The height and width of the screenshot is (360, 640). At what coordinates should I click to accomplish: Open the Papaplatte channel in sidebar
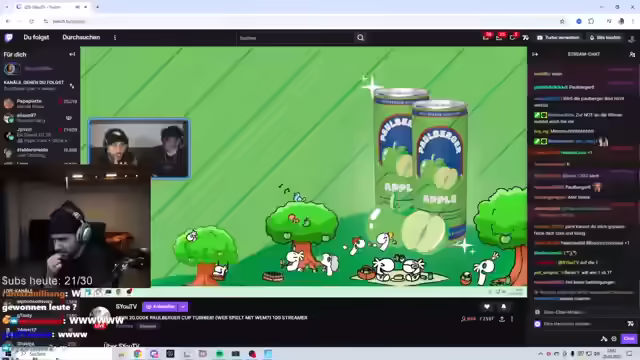pos(40,103)
